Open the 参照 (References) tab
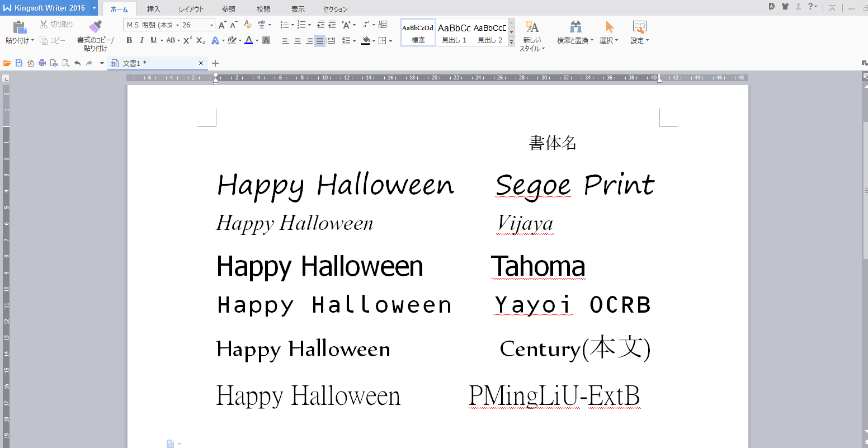This screenshot has width=868, height=448. pyautogui.click(x=228, y=10)
